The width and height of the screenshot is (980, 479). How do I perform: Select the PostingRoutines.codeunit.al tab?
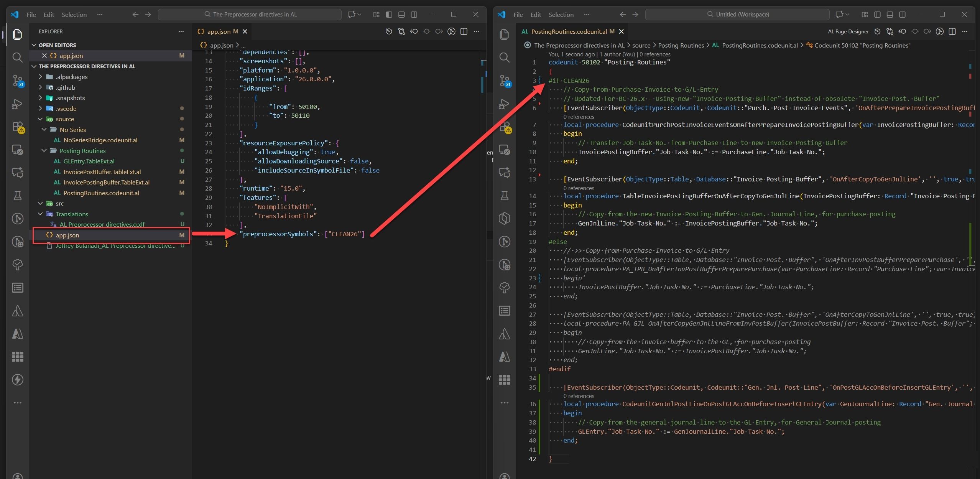[x=569, y=31]
